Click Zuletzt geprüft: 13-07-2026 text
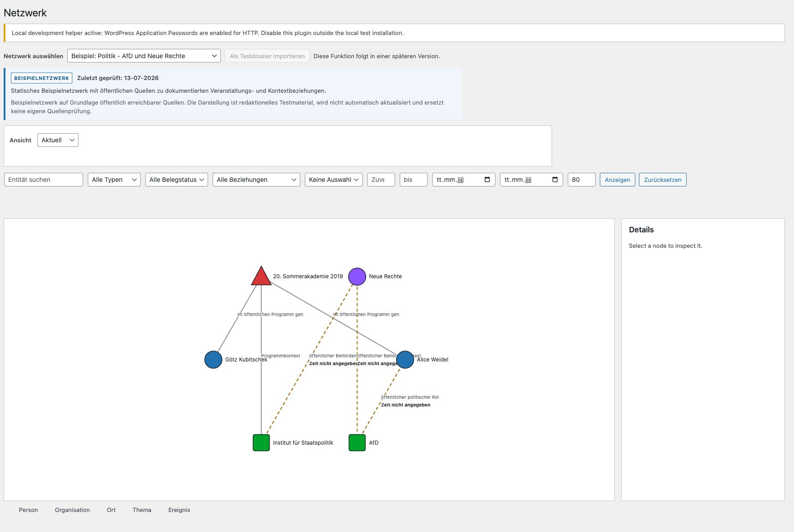The height and width of the screenshot is (532, 794). tap(118, 78)
